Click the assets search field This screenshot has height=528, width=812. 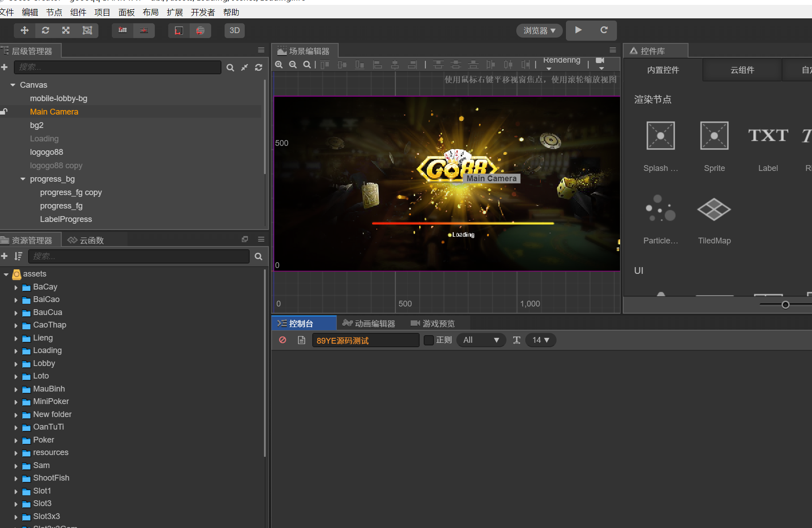(x=139, y=256)
